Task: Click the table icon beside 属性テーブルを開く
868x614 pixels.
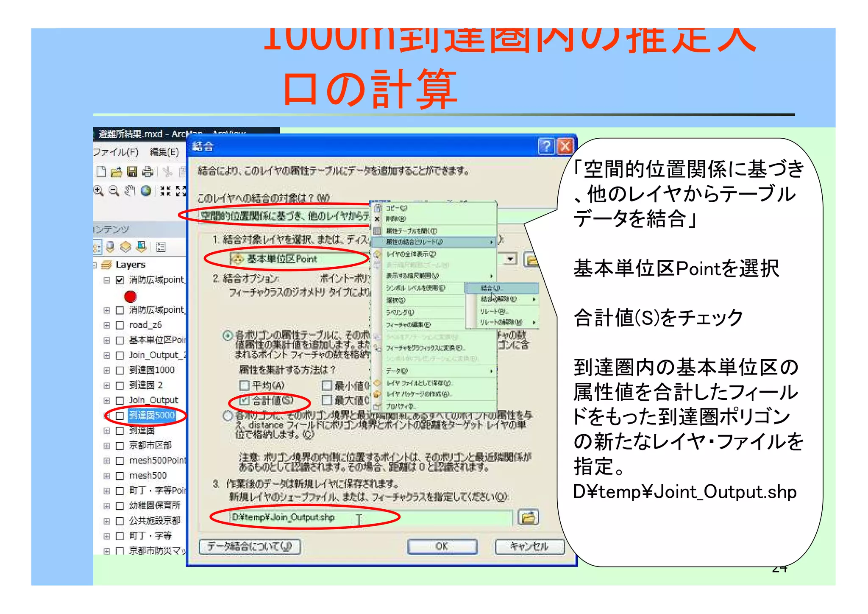Action: click(x=377, y=231)
